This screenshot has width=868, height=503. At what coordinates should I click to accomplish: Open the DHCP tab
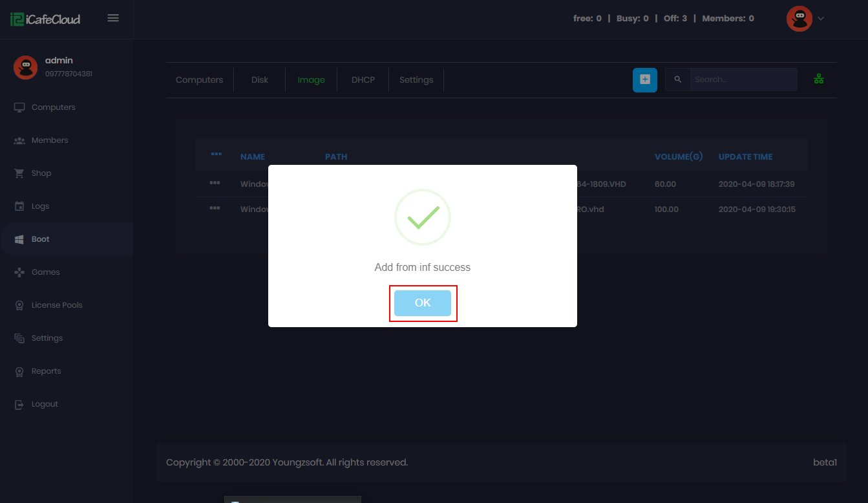pyautogui.click(x=363, y=80)
